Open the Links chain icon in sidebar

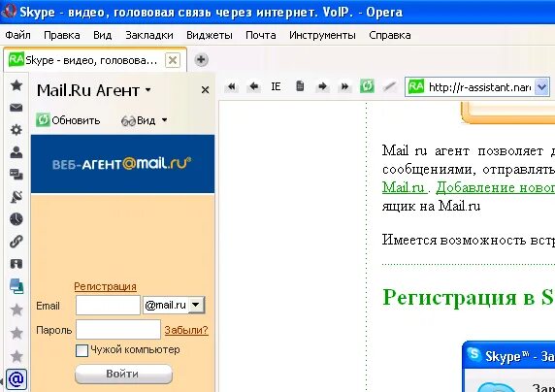click(x=16, y=242)
